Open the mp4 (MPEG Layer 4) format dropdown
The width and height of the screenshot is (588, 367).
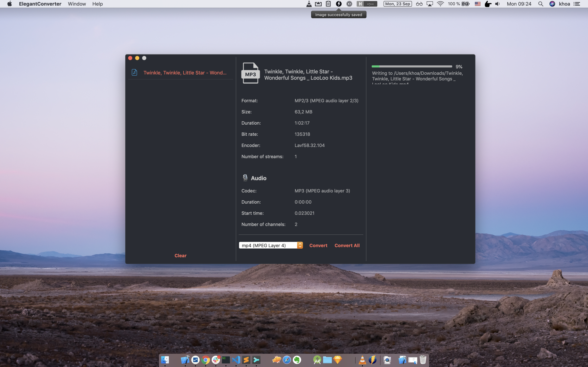pos(268,245)
